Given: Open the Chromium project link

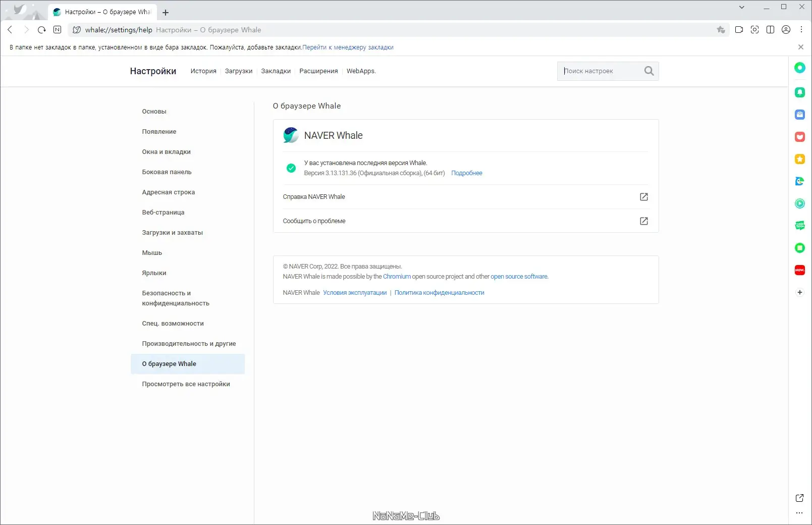Looking at the screenshot, I should 397,276.
